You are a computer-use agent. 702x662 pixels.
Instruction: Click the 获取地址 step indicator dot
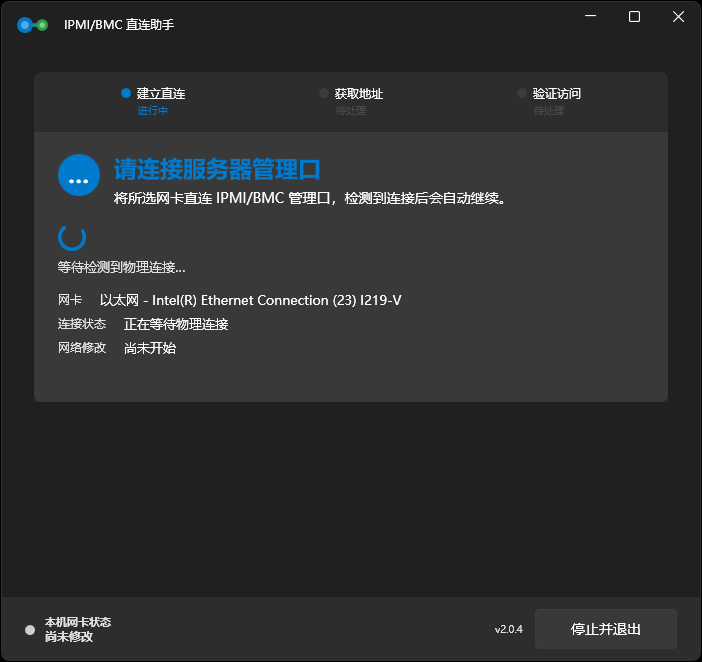(x=324, y=93)
